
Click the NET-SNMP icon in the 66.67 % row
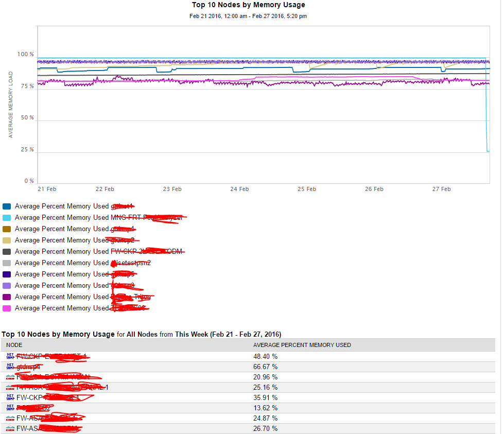click(10, 367)
